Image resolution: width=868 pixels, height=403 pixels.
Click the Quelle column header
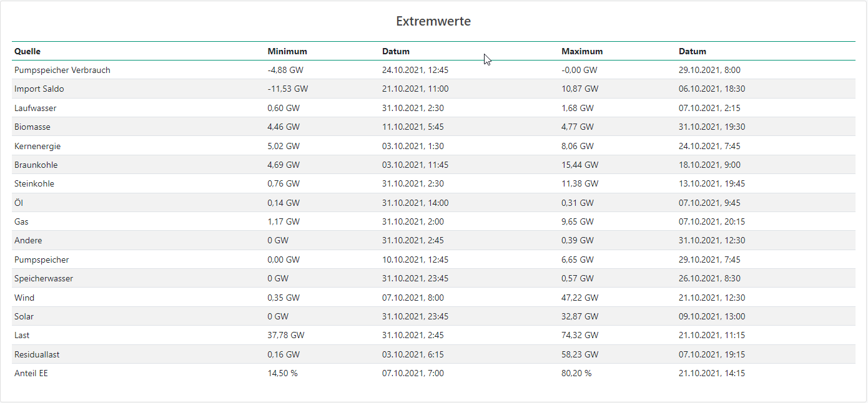pos(27,51)
